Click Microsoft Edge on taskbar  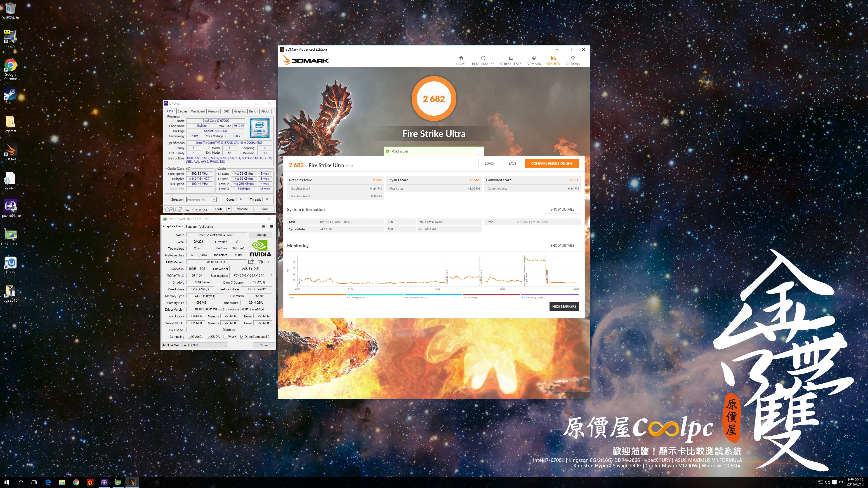(48, 482)
